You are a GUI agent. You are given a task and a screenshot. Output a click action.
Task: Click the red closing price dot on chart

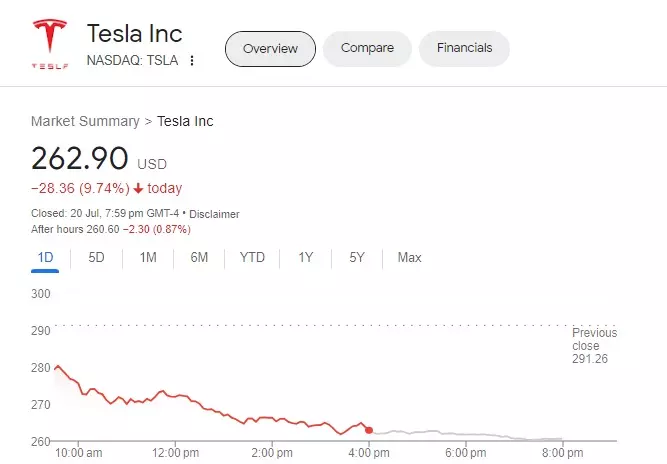pyautogui.click(x=369, y=430)
